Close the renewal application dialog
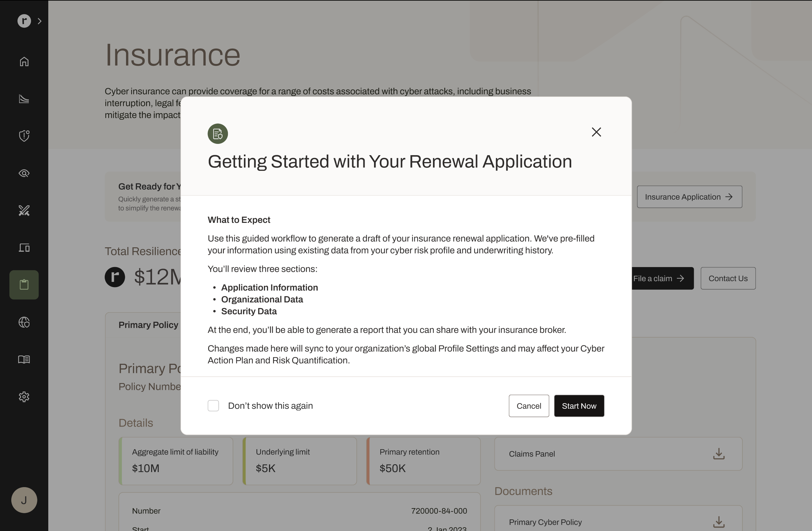The image size is (812, 531). coord(596,132)
